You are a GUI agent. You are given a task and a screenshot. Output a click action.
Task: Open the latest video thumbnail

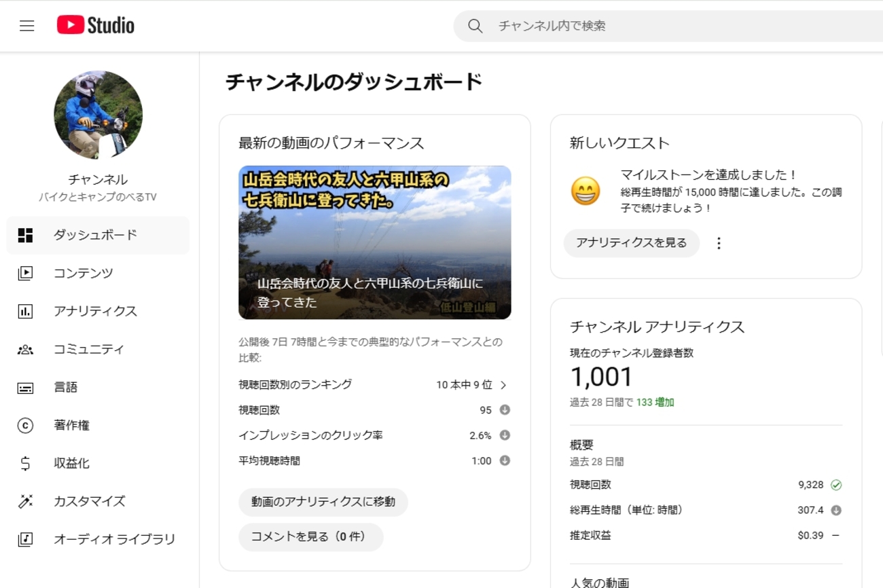point(374,242)
